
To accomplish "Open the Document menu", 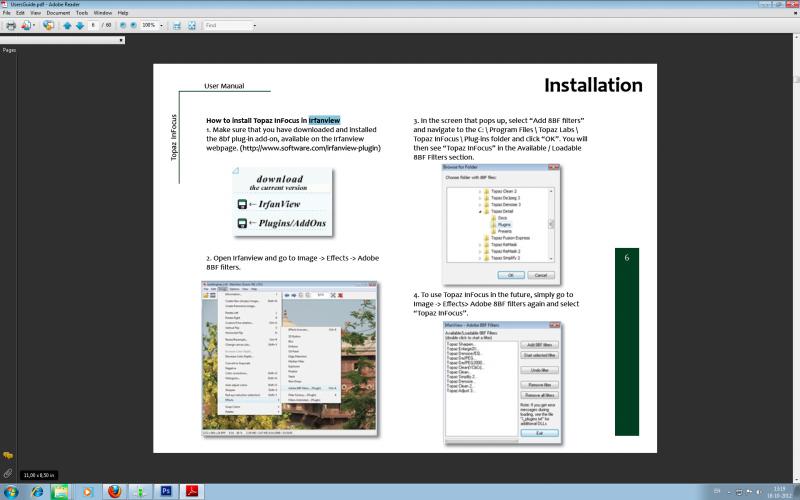I will [58, 13].
